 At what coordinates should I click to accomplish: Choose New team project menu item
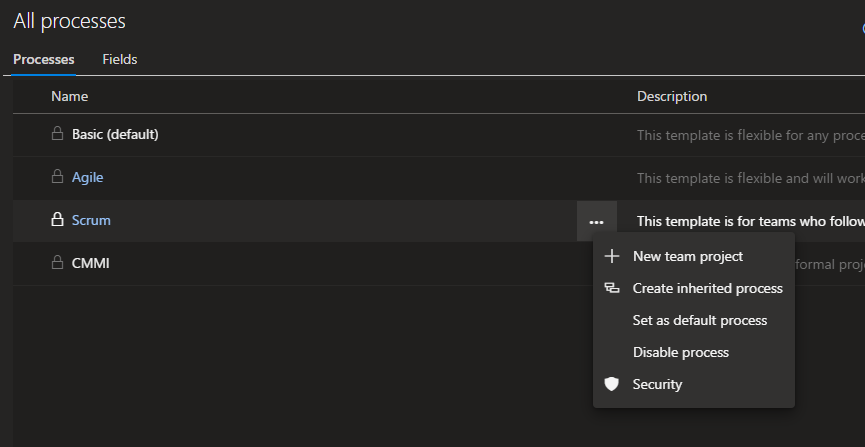(687, 256)
